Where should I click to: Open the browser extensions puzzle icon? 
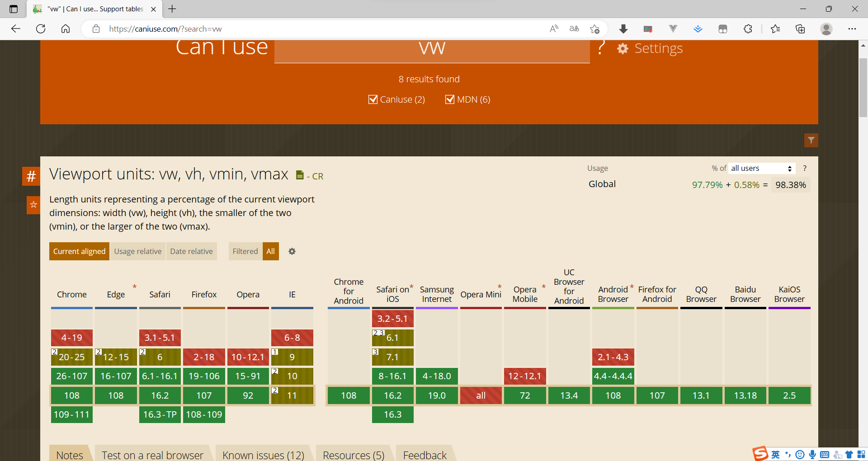[x=748, y=29]
